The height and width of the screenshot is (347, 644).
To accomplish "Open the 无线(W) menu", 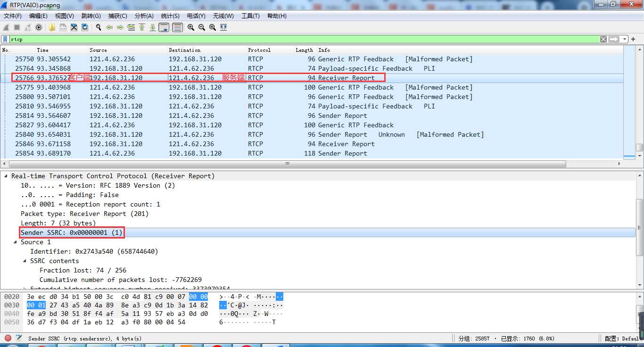I will 223,16.
